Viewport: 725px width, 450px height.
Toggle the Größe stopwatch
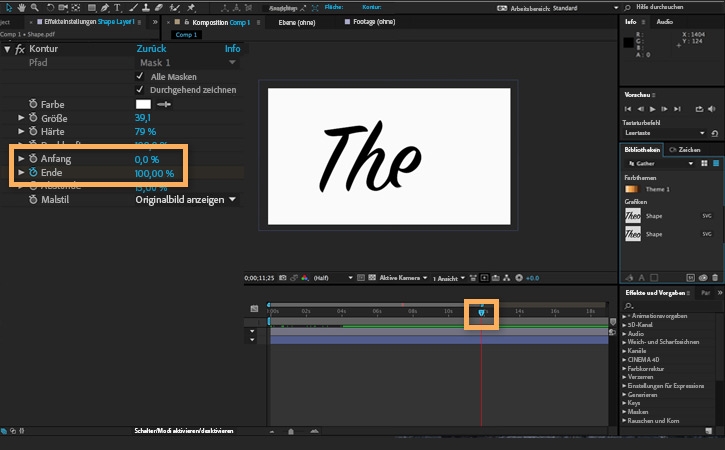coord(33,117)
